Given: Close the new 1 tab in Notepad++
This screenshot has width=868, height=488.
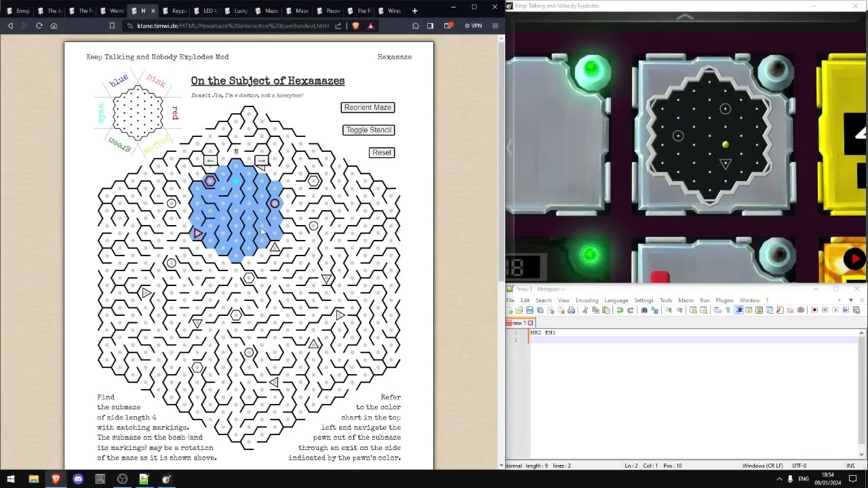Looking at the screenshot, I should click(530, 323).
